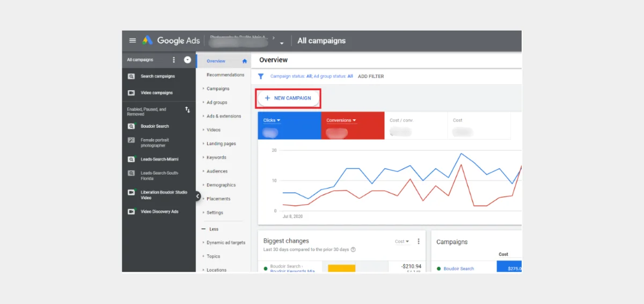Click icon beside Boudoir Search campaign
644x304 pixels.
[131, 126]
